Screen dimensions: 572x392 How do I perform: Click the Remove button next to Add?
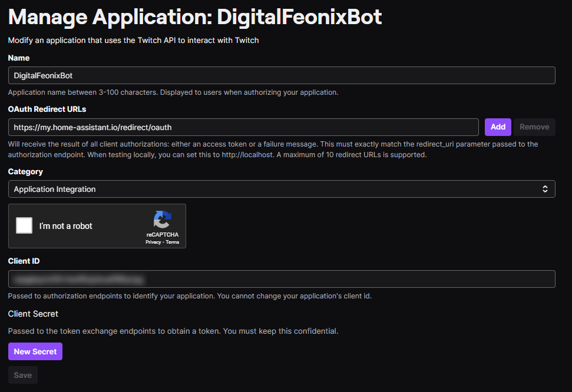tap(534, 127)
